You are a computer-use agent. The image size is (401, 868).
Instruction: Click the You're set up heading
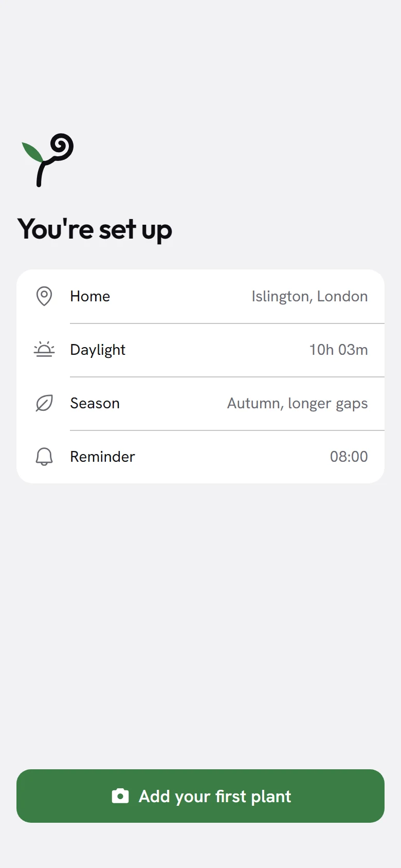point(95,229)
